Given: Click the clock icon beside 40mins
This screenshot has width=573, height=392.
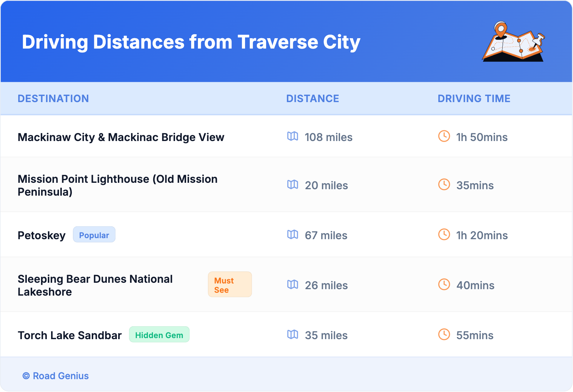Looking at the screenshot, I should tap(444, 284).
